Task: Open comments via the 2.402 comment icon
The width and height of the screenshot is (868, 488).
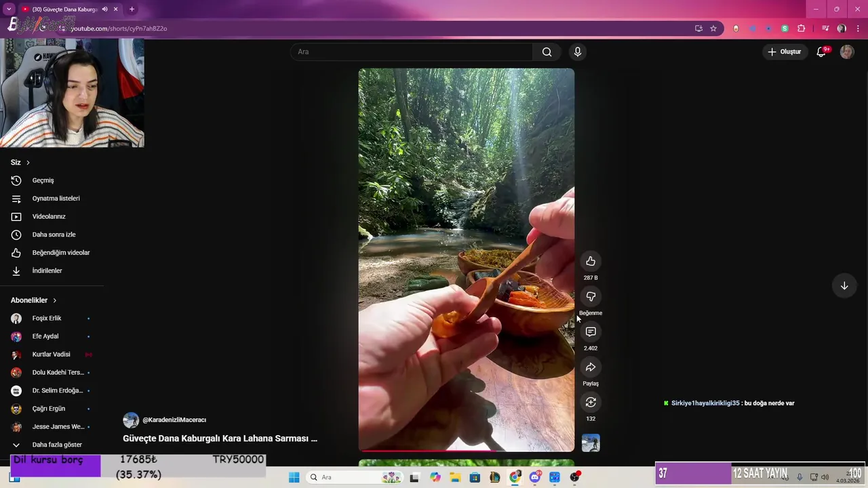Action: click(591, 331)
